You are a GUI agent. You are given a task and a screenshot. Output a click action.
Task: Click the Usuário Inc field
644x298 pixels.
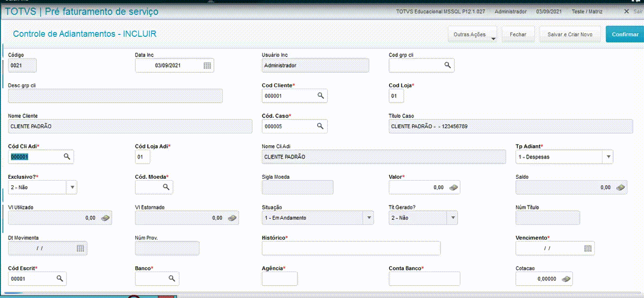point(315,66)
